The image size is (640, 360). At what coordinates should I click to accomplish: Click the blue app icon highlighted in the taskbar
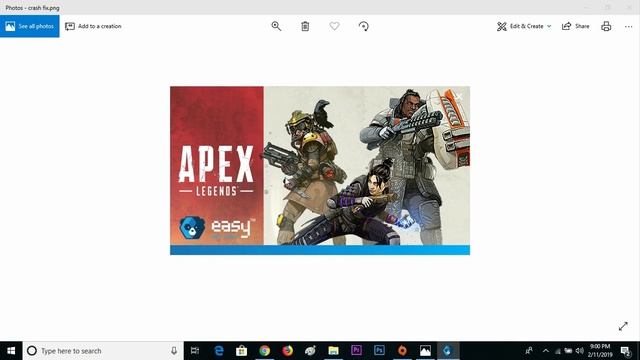tap(448, 351)
